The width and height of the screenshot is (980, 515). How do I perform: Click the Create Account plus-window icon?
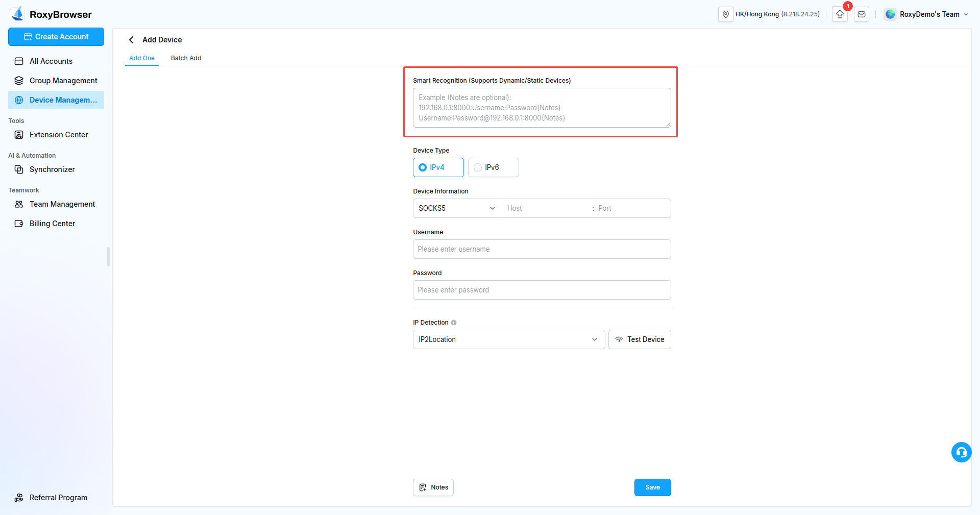[28, 37]
